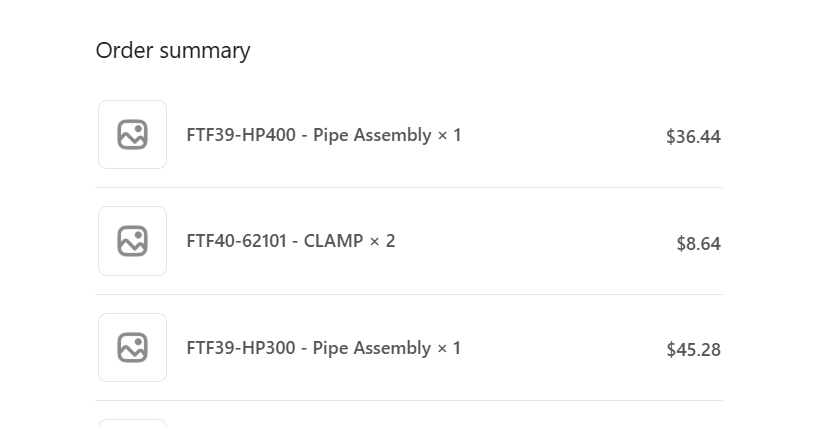Image resolution: width=816 pixels, height=426 pixels.
Task: Click the × 2 quantity for CLAMP
Action: [x=382, y=241]
